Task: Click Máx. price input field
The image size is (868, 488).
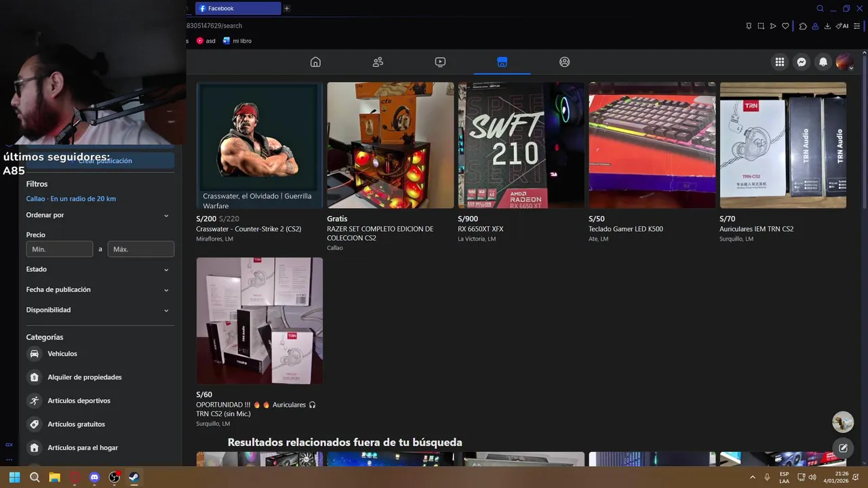Action: tap(141, 249)
